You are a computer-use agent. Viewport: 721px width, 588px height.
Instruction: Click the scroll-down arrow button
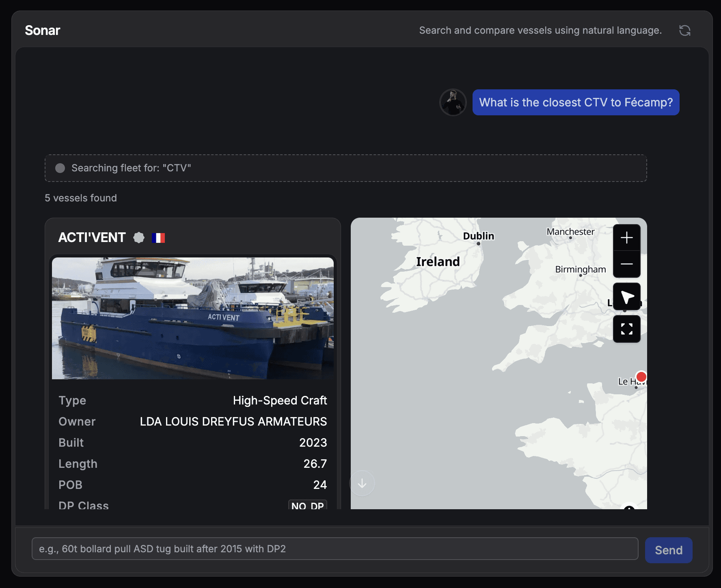(x=362, y=483)
